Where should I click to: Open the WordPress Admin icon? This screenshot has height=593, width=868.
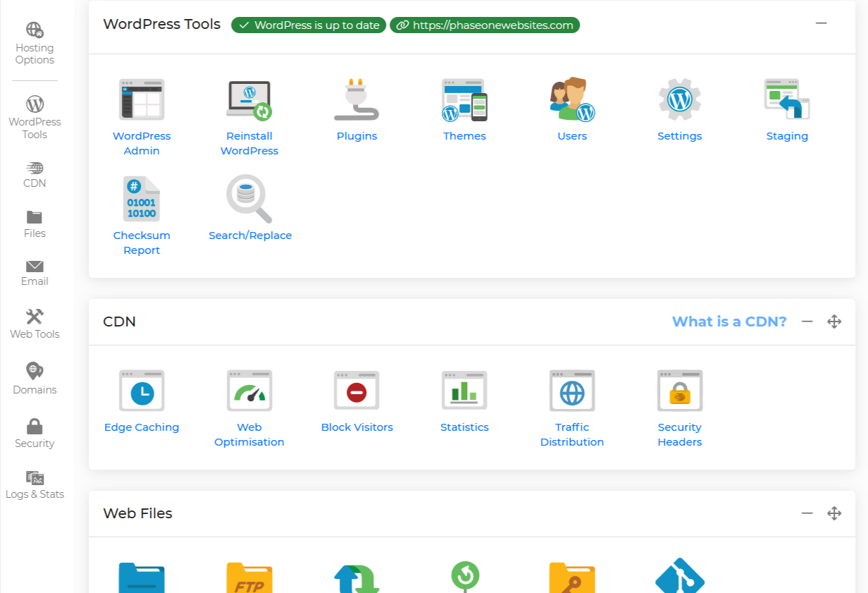coord(142,100)
